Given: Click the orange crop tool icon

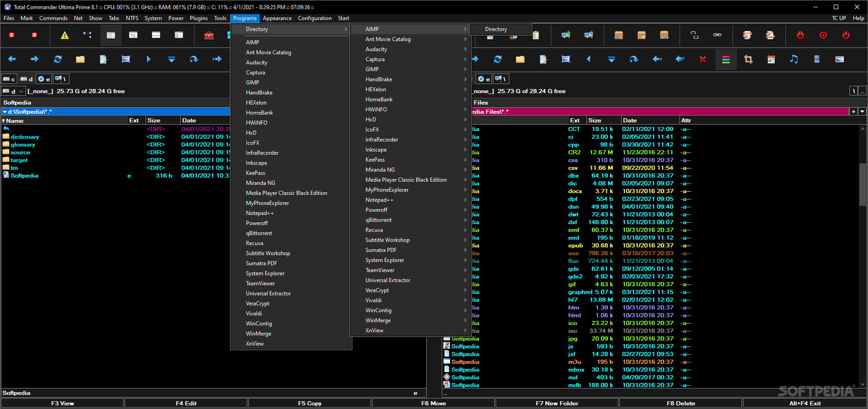Looking at the screenshot, I should 748,59.
